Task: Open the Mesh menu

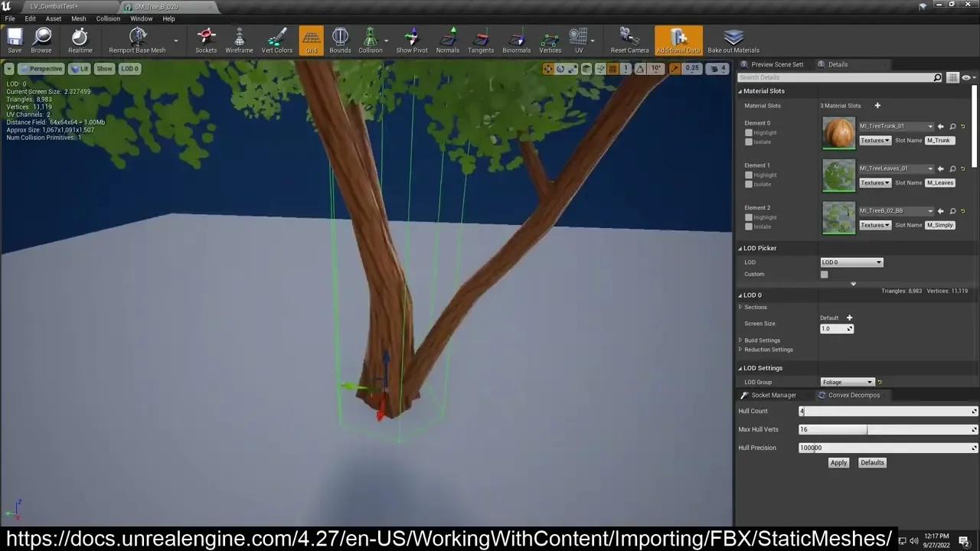Action: [x=78, y=18]
